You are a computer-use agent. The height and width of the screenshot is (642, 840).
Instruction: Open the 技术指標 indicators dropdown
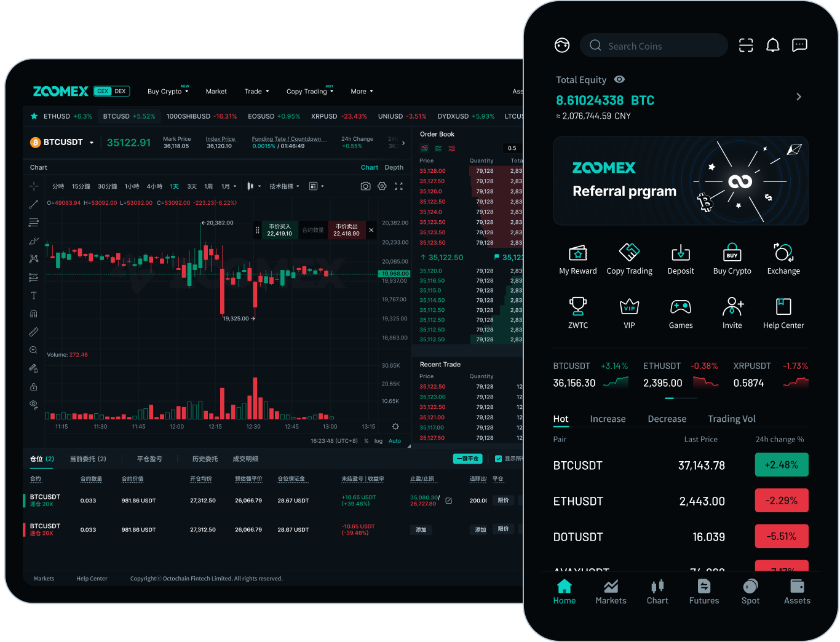[284, 186]
